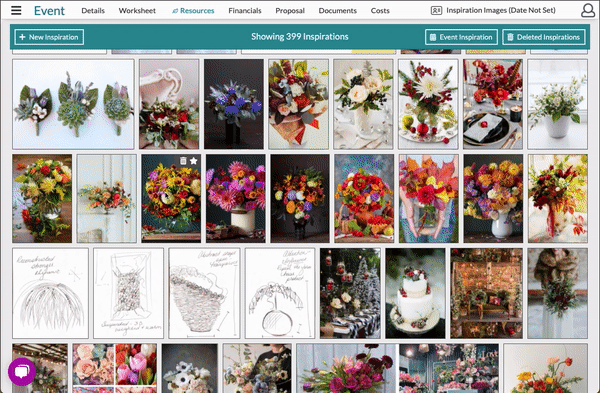The image size is (600, 393).
Task: Click the Event title link
Action: [x=49, y=11]
